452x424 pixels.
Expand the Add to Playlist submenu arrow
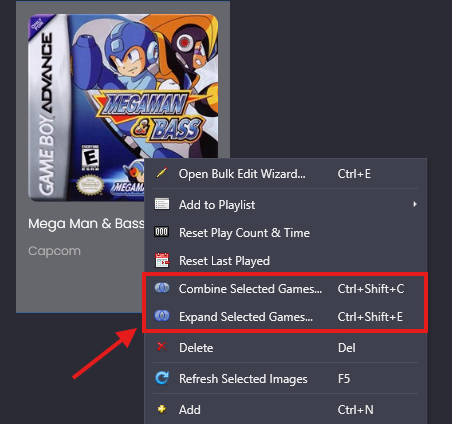pyautogui.click(x=415, y=204)
